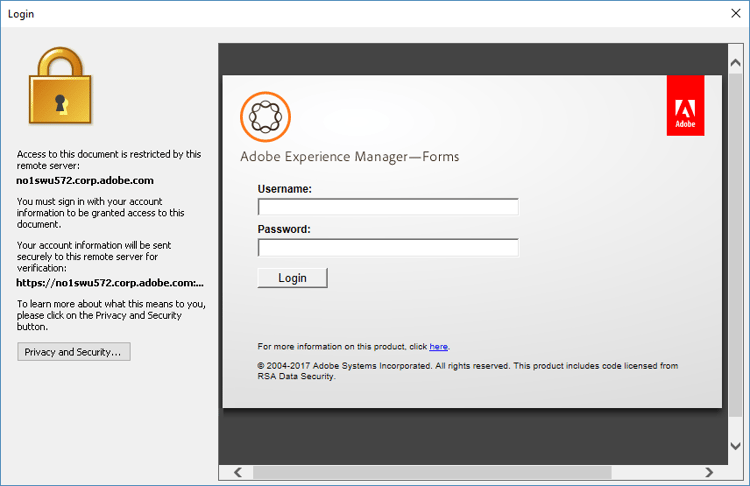Click the horizontal scrollbar thumb
750x486 pixels.
click(432, 472)
